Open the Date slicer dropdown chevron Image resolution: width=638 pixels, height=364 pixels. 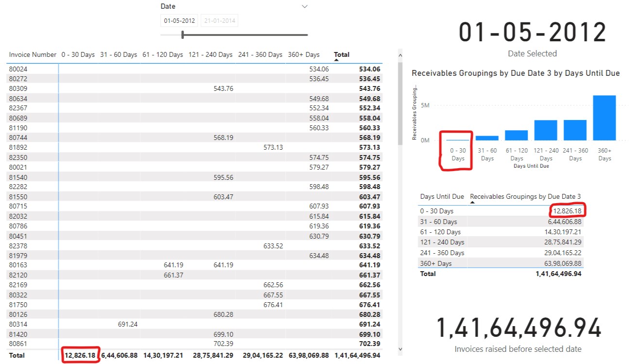coord(305,6)
